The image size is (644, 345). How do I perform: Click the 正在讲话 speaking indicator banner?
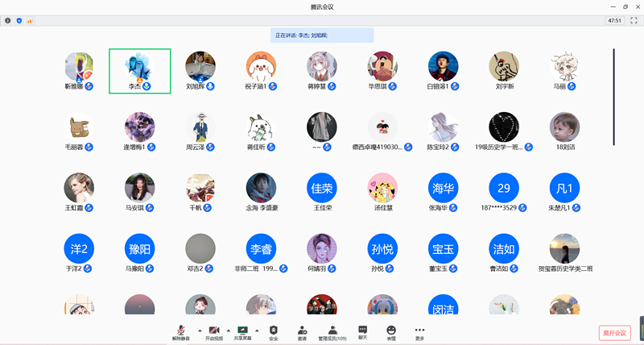[x=322, y=35]
